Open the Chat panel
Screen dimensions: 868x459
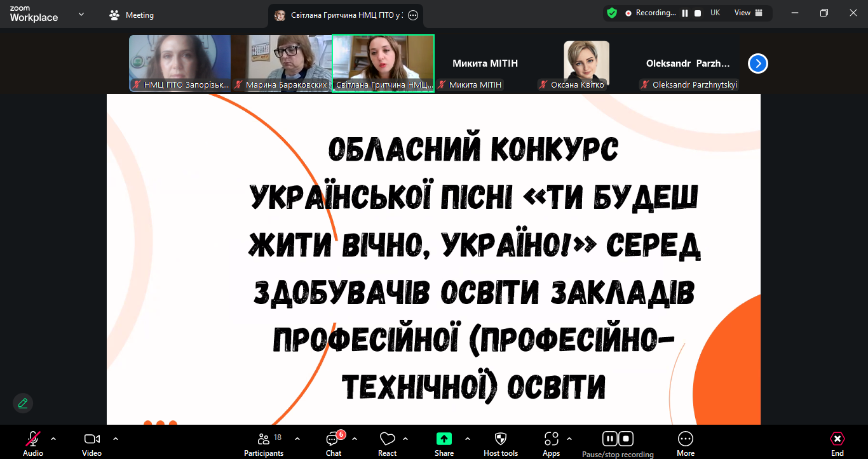pyautogui.click(x=334, y=443)
